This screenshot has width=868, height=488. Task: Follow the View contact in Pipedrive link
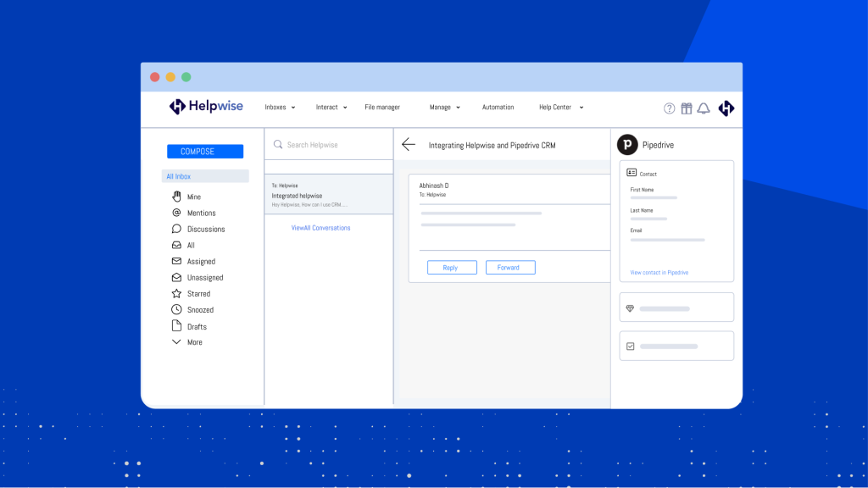click(660, 272)
